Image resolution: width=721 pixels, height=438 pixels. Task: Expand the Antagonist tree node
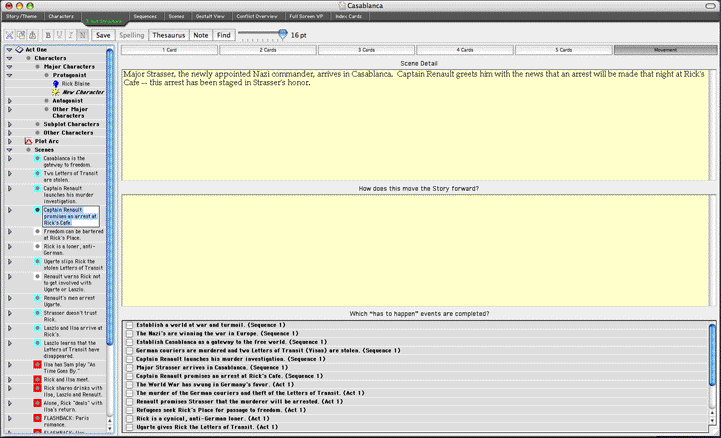[x=9, y=98]
